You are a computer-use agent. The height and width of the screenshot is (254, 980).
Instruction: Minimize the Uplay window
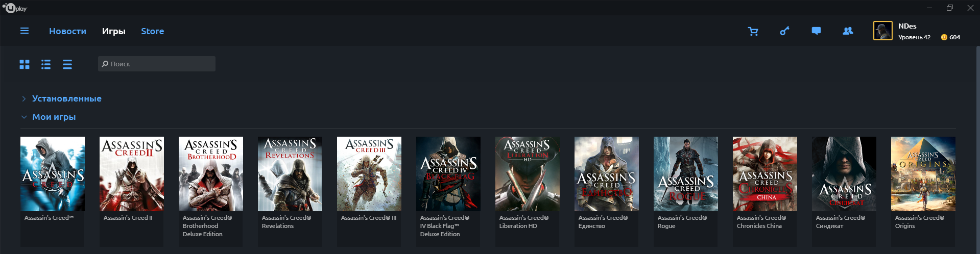pyautogui.click(x=929, y=8)
